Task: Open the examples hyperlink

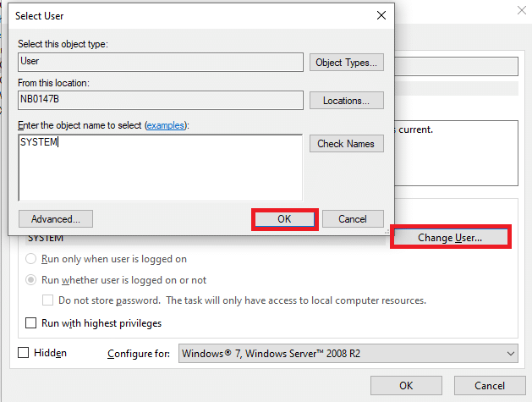Action: (x=165, y=125)
